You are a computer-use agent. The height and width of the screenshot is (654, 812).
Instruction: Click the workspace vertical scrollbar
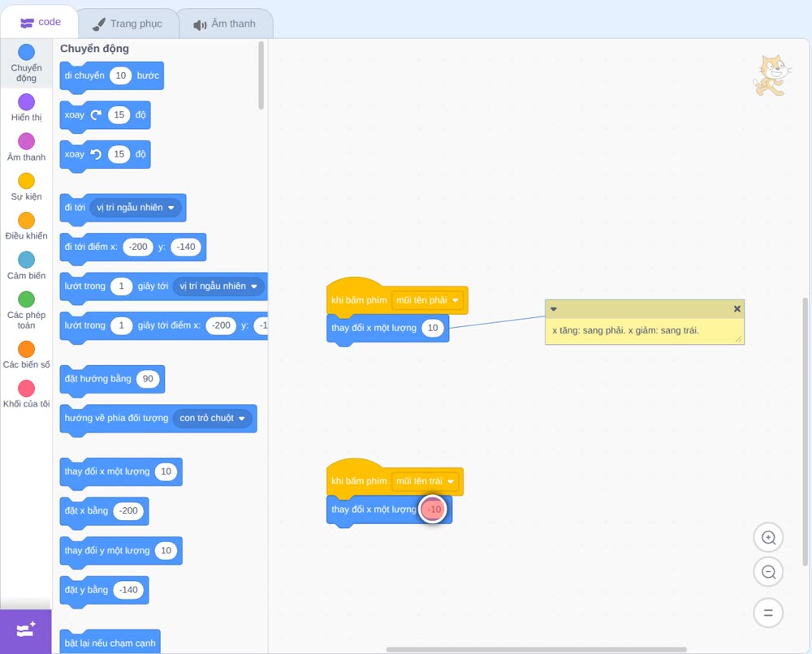(806, 432)
